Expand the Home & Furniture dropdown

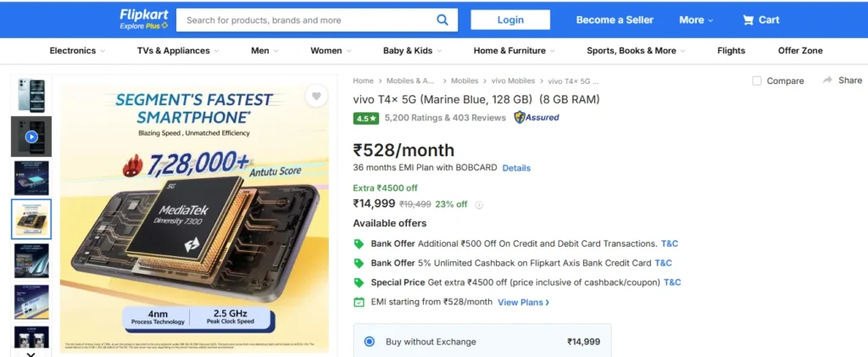[515, 50]
